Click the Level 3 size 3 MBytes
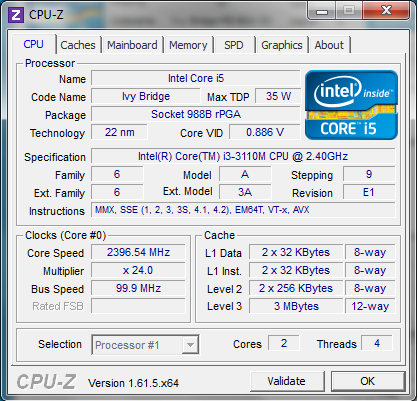This screenshot has width=418, height=401. (296, 306)
